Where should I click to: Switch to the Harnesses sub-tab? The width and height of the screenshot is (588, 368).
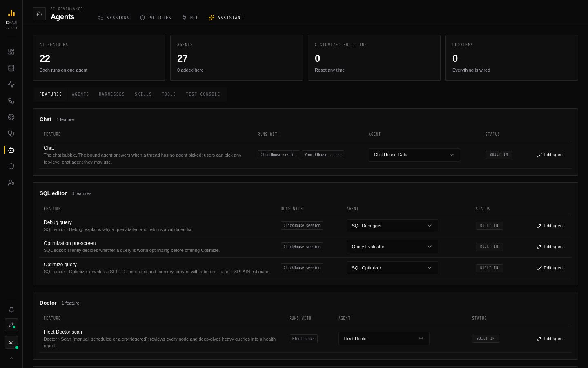tap(112, 94)
